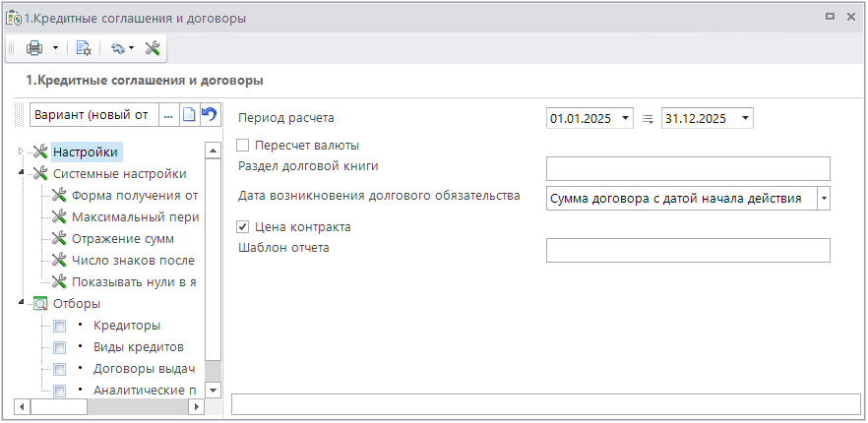Image resolution: width=868 pixels, height=423 pixels.
Task: Click the link-chain toolbar icon
Action: pos(117,47)
